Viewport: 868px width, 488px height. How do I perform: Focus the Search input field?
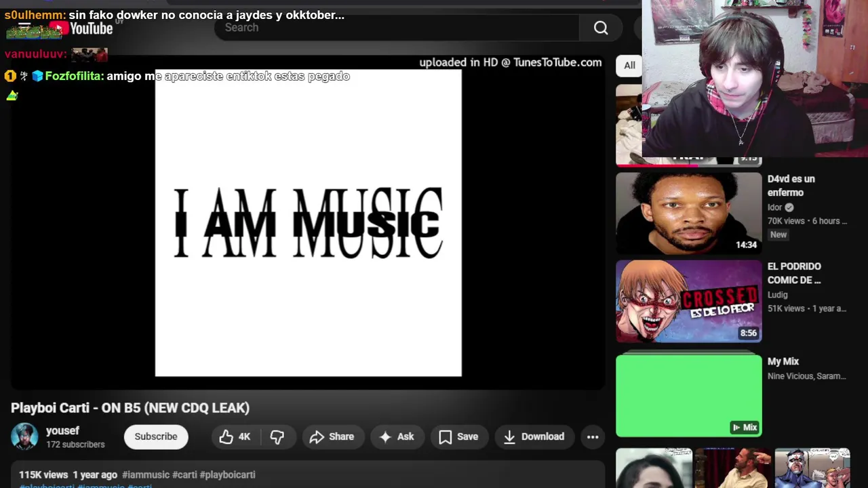click(x=397, y=28)
